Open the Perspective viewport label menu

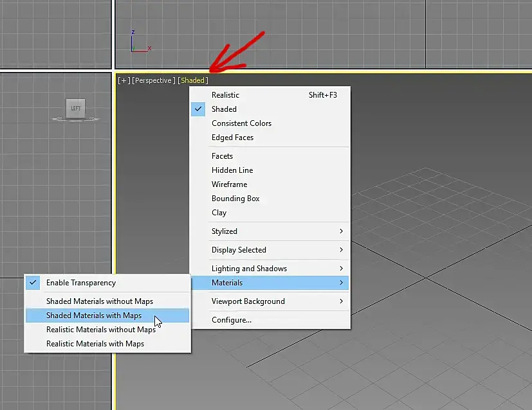coord(153,80)
